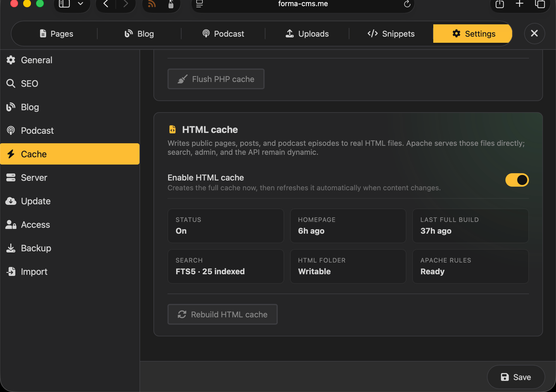Image resolution: width=556 pixels, height=392 pixels.
Task: Click the upload arrow icon in Uploads tab
Action: tap(290, 34)
